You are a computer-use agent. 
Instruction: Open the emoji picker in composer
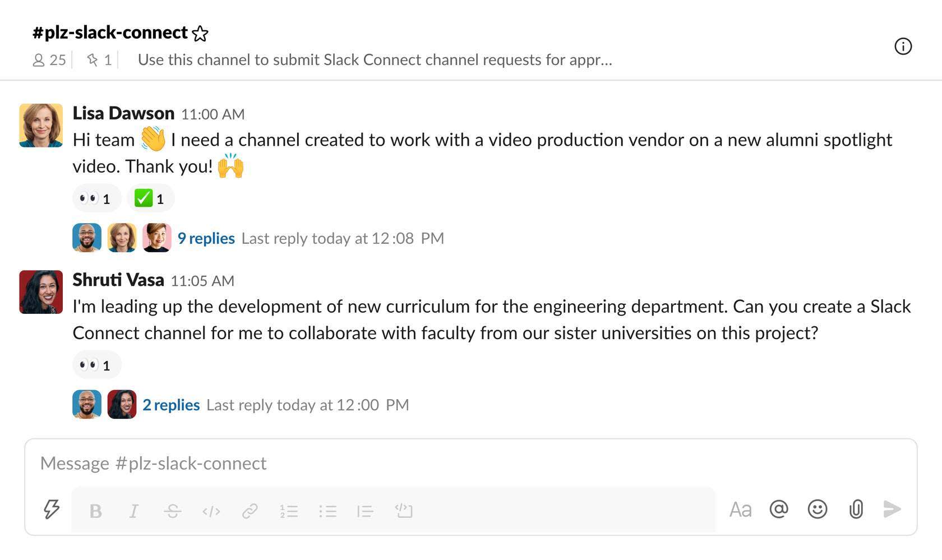[x=818, y=509]
